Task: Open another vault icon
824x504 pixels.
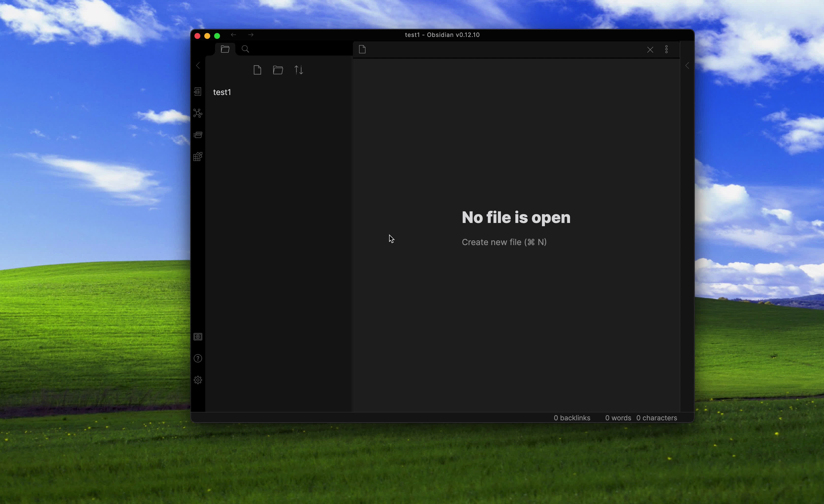Action: tap(198, 337)
